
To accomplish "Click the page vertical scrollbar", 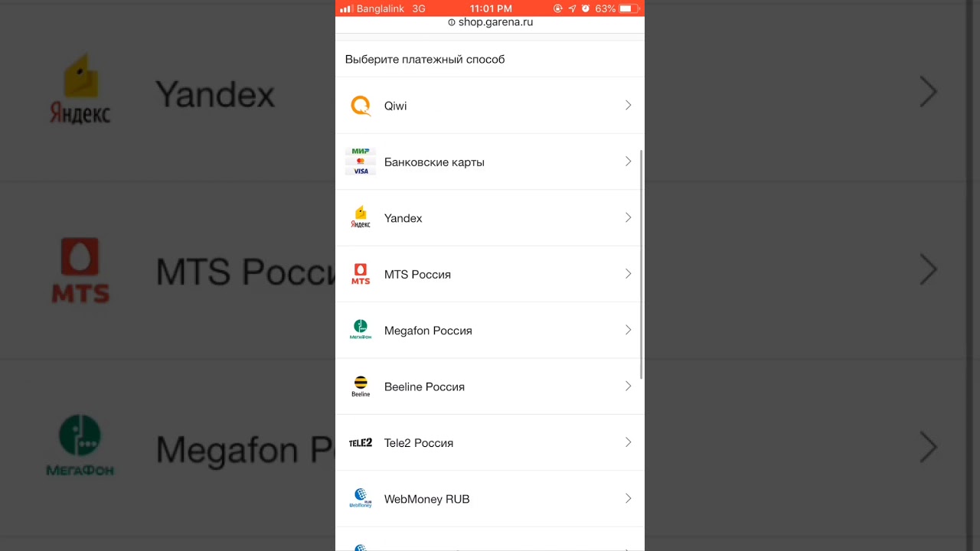I will click(x=642, y=264).
